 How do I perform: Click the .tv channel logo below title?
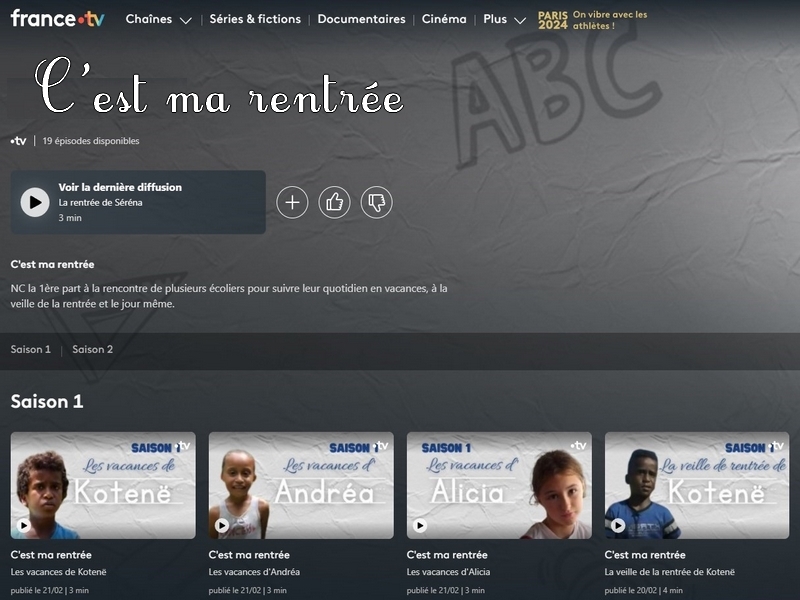[18, 141]
